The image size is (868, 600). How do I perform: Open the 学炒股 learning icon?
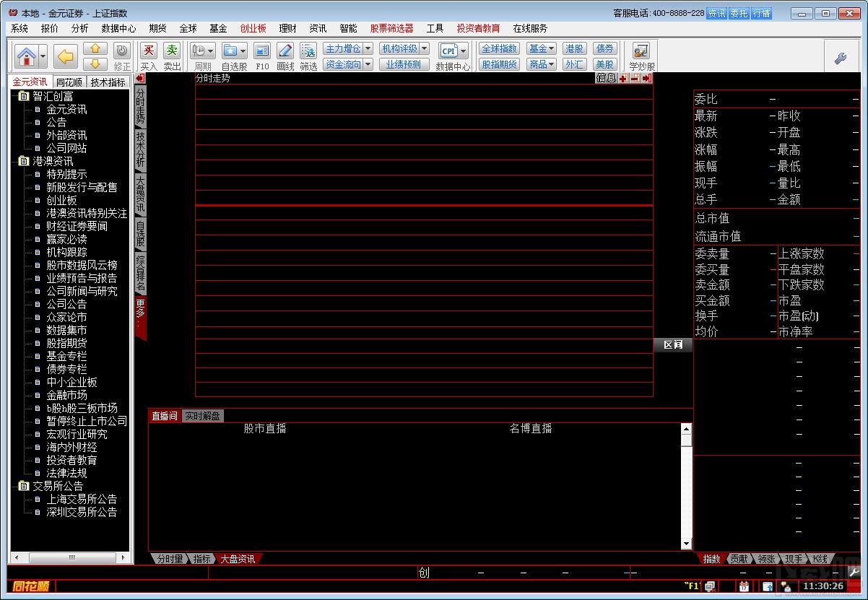point(641,51)
